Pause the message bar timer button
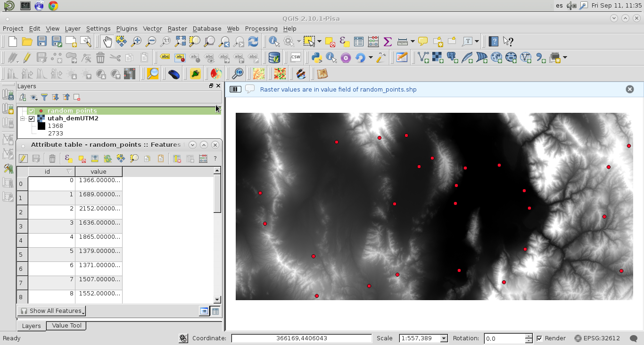This screenshot has height=345, width=644. click(x=235, y=89)
